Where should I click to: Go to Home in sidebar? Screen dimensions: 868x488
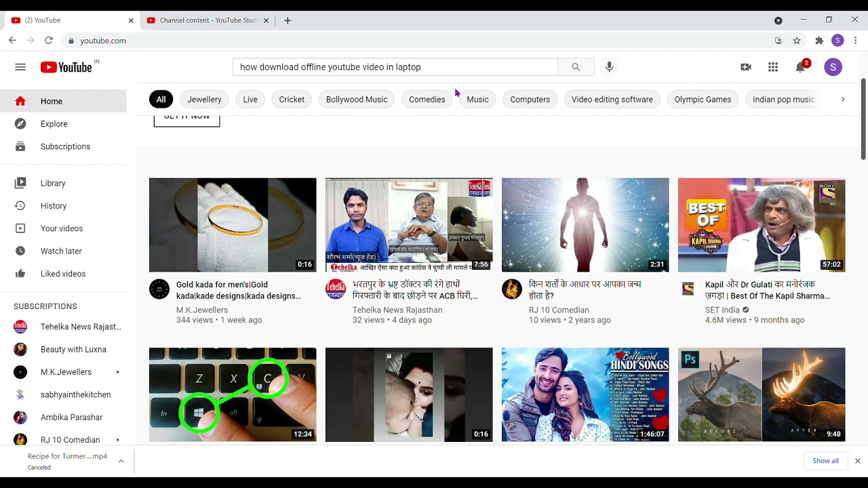click(63, 101)
